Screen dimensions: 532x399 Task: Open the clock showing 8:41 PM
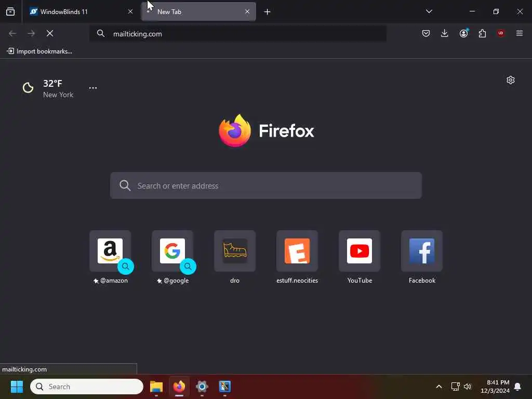tap(495, 387)
